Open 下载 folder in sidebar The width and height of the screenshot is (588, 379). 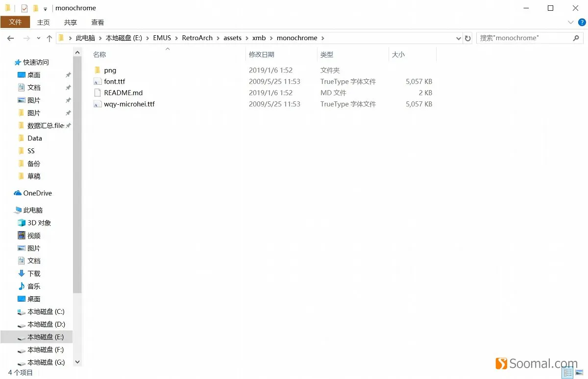(x=29, y=273)
